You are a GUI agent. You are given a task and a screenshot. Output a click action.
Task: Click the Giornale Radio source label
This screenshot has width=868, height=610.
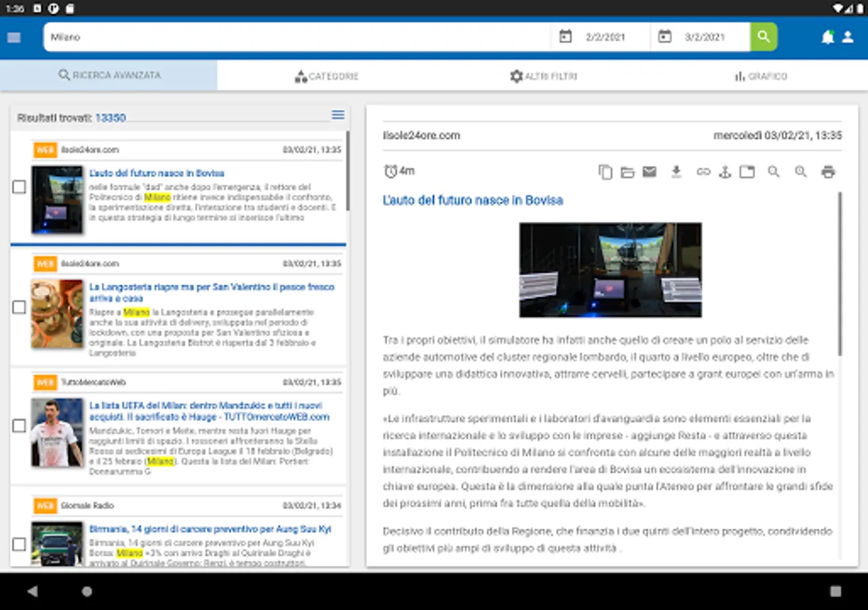click(x=87, y=506)
